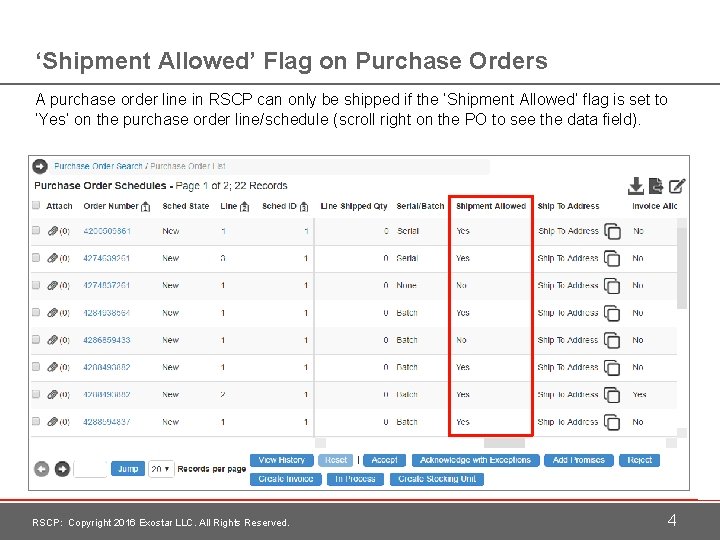Image resolution: width=720 pixels, height=540 pixels.
Task: Click the Line Shipped Qty column header
Action: point(354,206)
